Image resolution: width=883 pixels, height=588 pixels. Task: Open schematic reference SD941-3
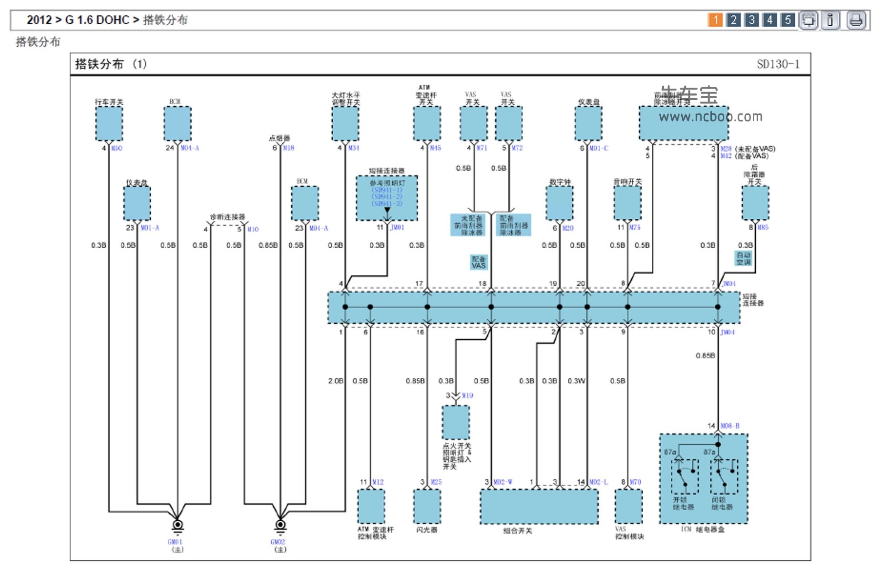click(387, 203)
